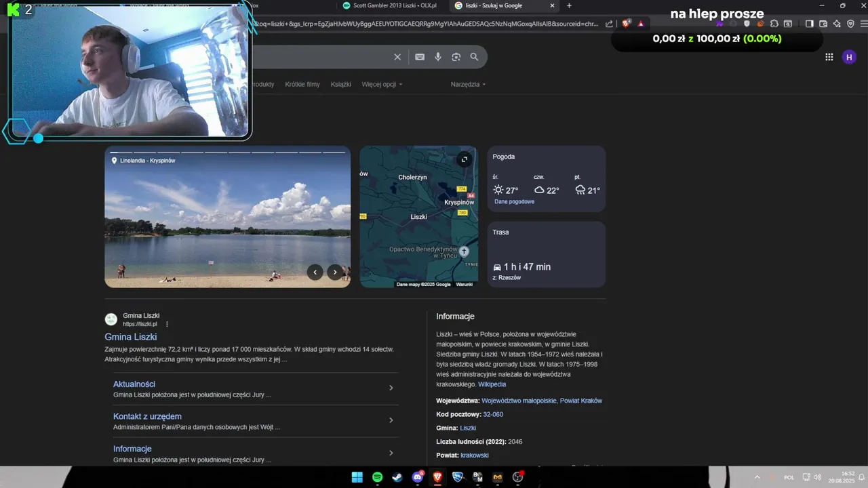Open the Google apps grid

pyautogui.click(x=829, y=57)
